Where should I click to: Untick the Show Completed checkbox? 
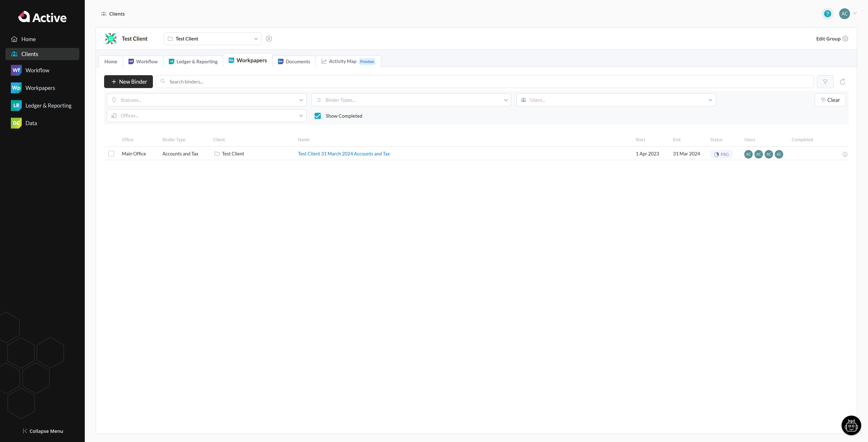point(318,116)
